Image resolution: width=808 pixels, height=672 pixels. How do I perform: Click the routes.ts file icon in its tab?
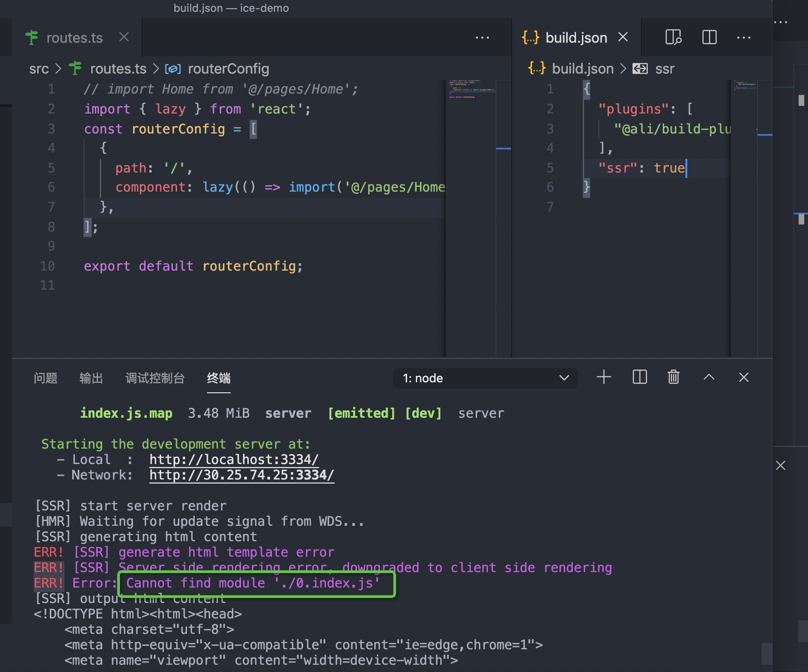pos(31,37)
